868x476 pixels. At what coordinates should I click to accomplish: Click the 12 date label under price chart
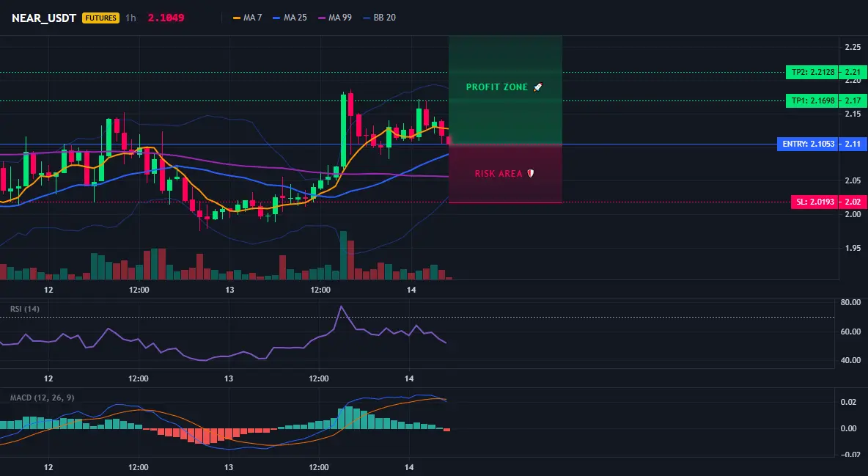click(48, 290)
